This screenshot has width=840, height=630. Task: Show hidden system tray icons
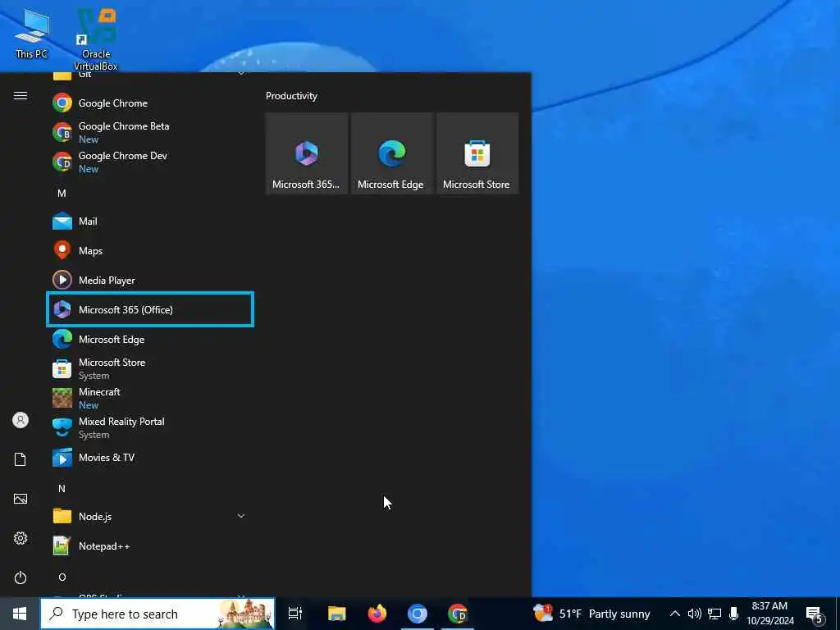pyautogui.click(x=675, y=614)
